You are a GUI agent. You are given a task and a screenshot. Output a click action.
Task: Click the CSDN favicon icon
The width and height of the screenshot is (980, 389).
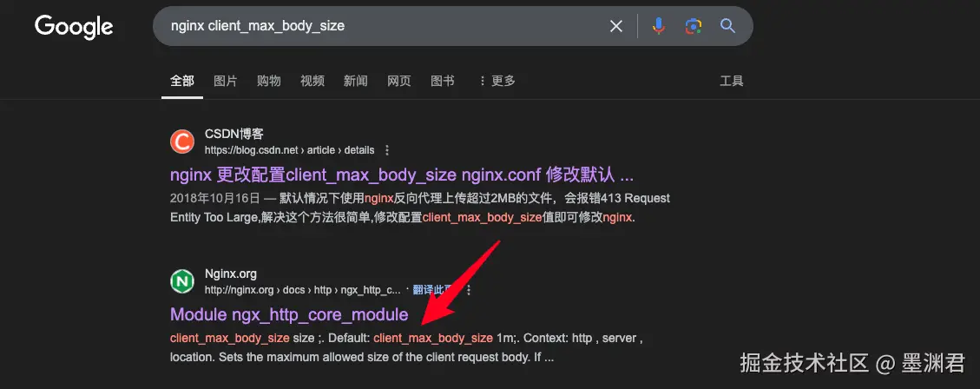pos(182,142)
